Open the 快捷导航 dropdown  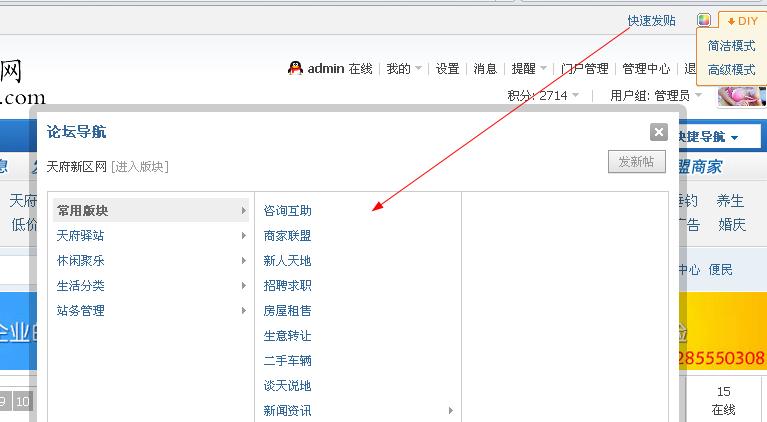point(707,137)
